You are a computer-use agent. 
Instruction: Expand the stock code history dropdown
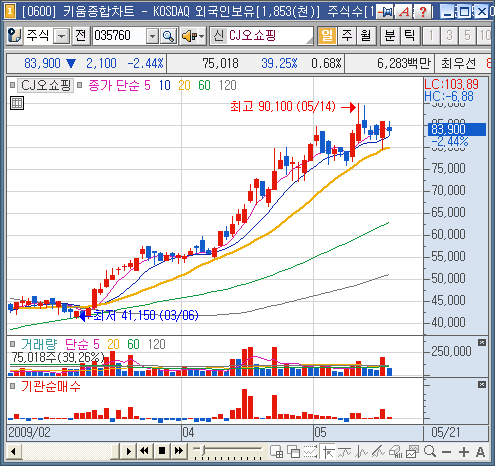pyautogui.click(x=152, y=36)
